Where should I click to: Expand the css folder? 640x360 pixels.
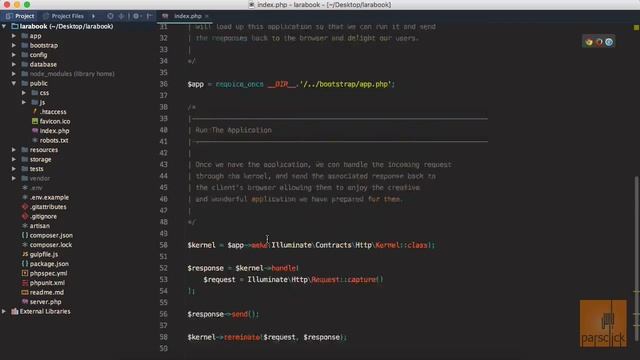24,93
